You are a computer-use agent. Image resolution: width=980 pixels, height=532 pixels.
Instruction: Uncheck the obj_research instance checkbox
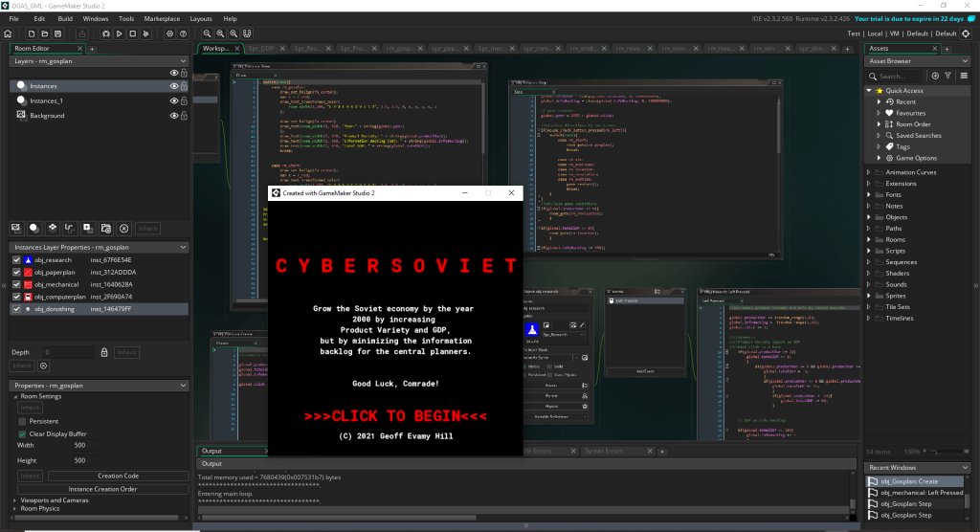(x=16, y=260)
